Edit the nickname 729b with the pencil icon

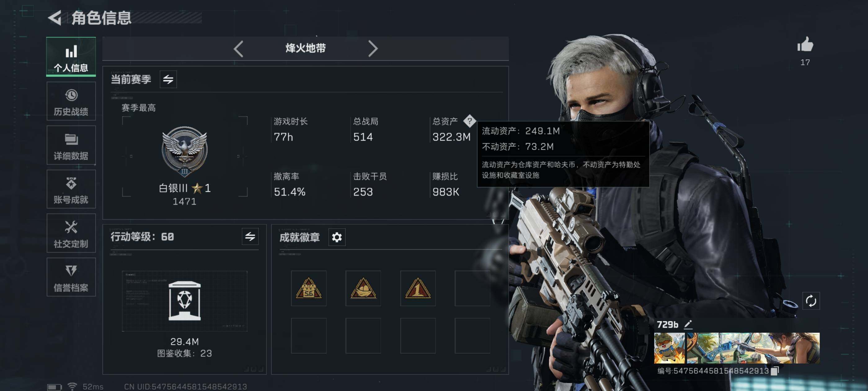[x=688, y=325]
